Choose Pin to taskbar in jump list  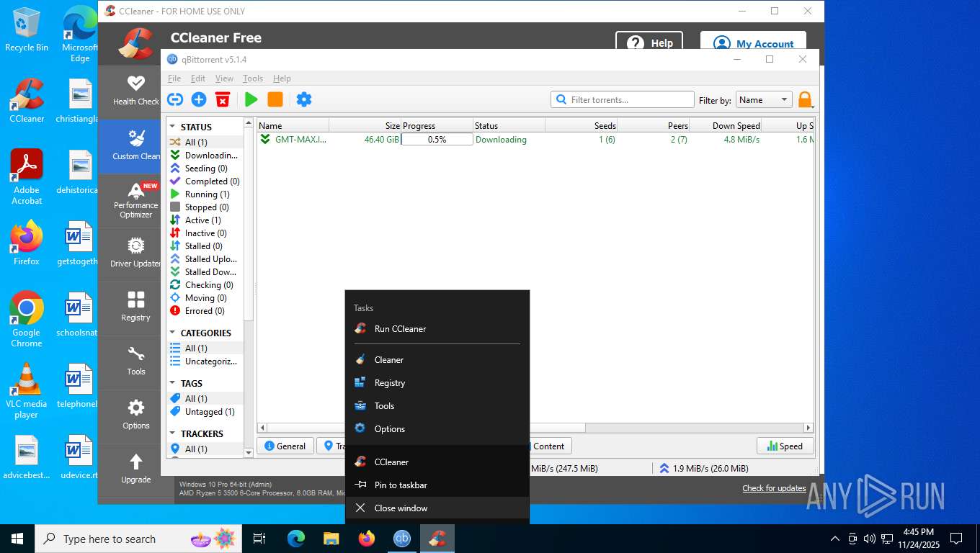[x=437, y=485]
